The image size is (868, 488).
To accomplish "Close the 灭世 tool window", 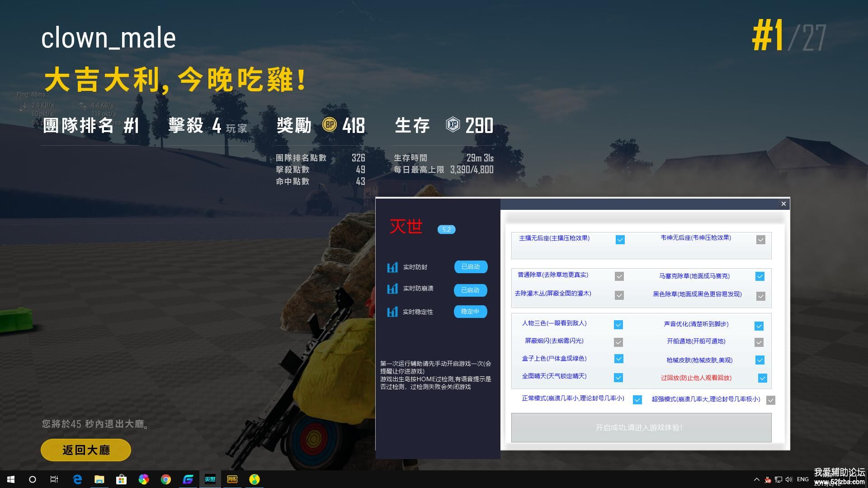I will coord(783,204).
